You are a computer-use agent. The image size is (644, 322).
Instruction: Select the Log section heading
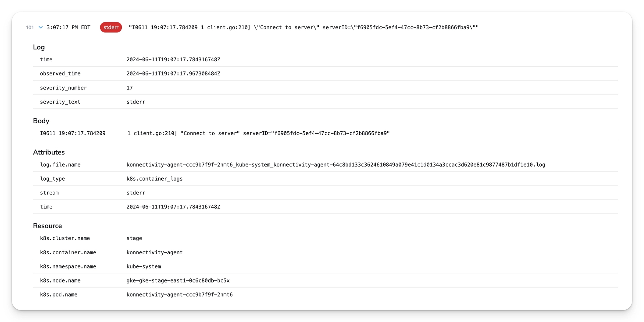pyautogui.click(x=39, y=47)
